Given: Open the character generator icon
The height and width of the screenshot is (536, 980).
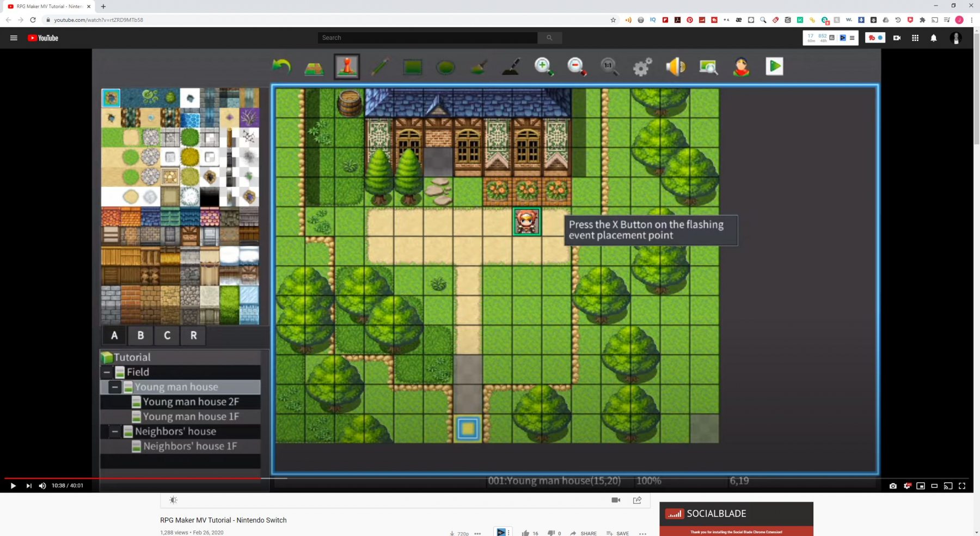Looking at the screenshot, I should 741,67.
